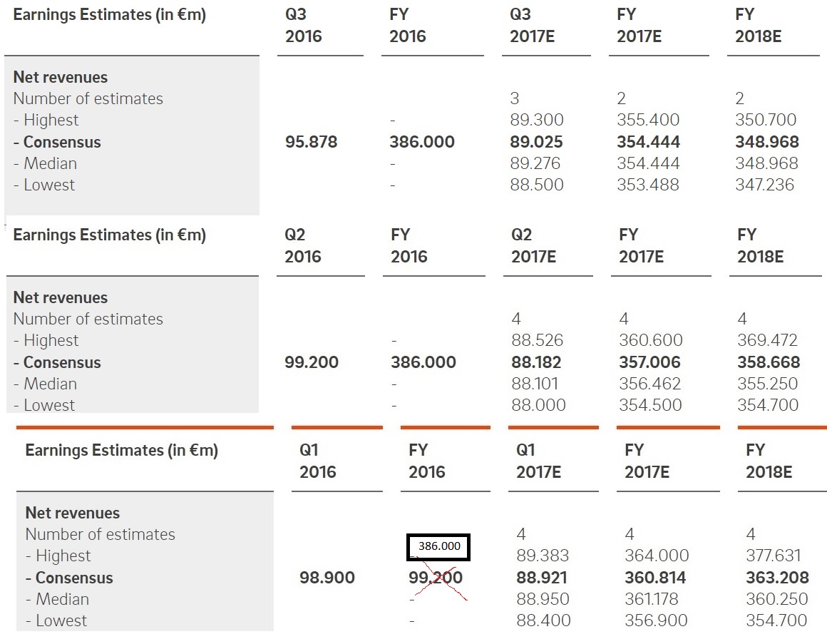
Task: Click the 98.900 consensus value
Action: click(x=327, y=578)
